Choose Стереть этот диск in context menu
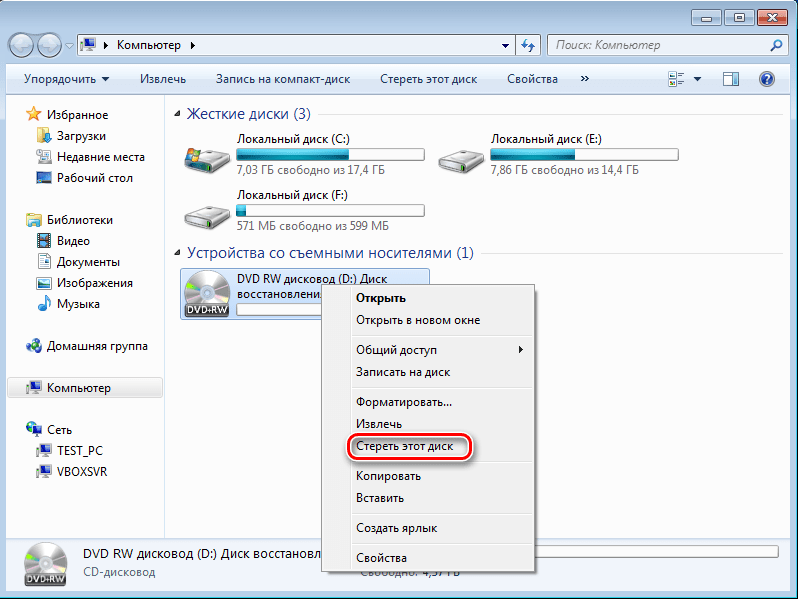 pyautogui.click(x=405, y=446)
